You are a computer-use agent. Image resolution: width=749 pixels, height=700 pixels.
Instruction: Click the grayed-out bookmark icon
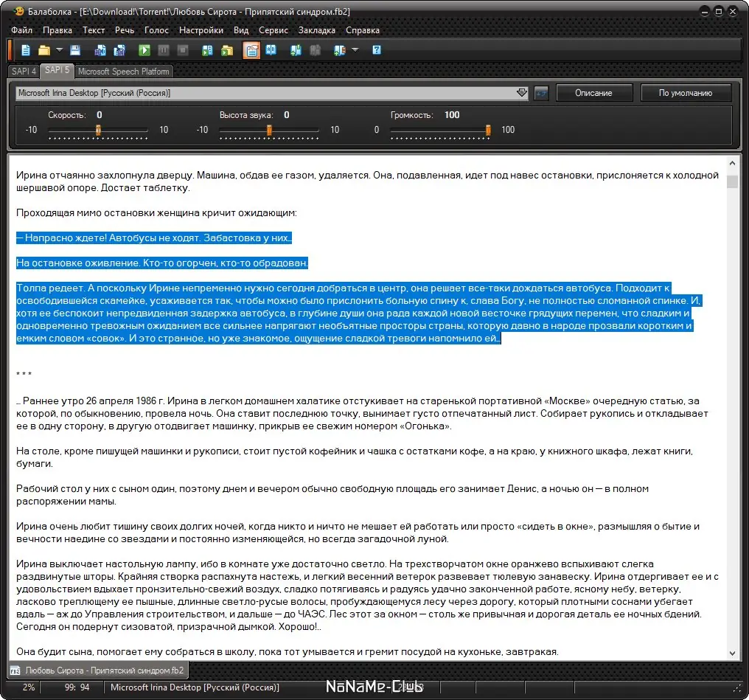coord(315,50)
